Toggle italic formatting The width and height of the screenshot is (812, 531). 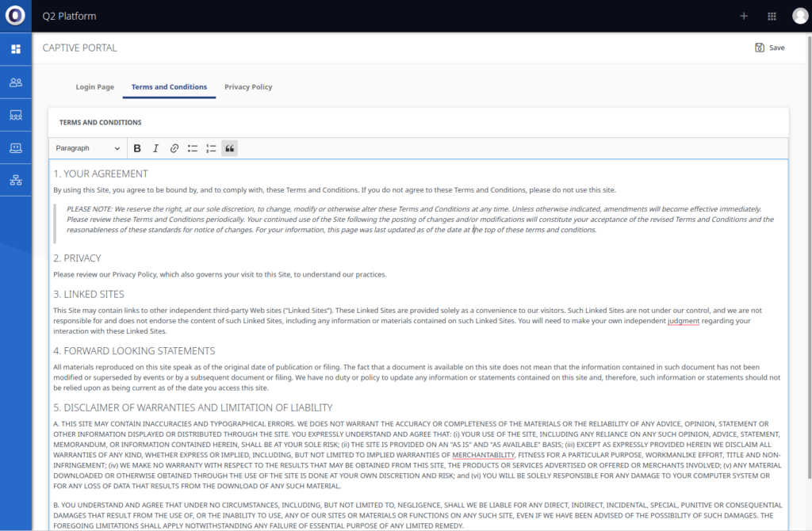tap(155, 148)
